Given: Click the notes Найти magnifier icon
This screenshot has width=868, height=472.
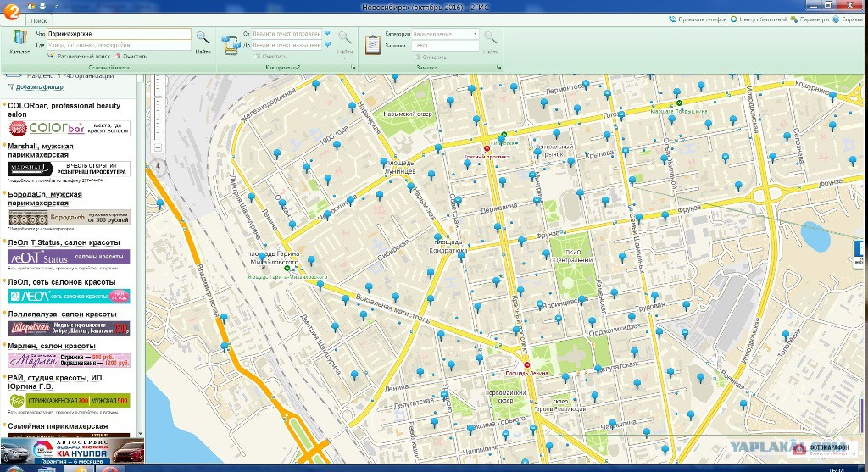Looking at the screenshot, I should coord(491,38).
